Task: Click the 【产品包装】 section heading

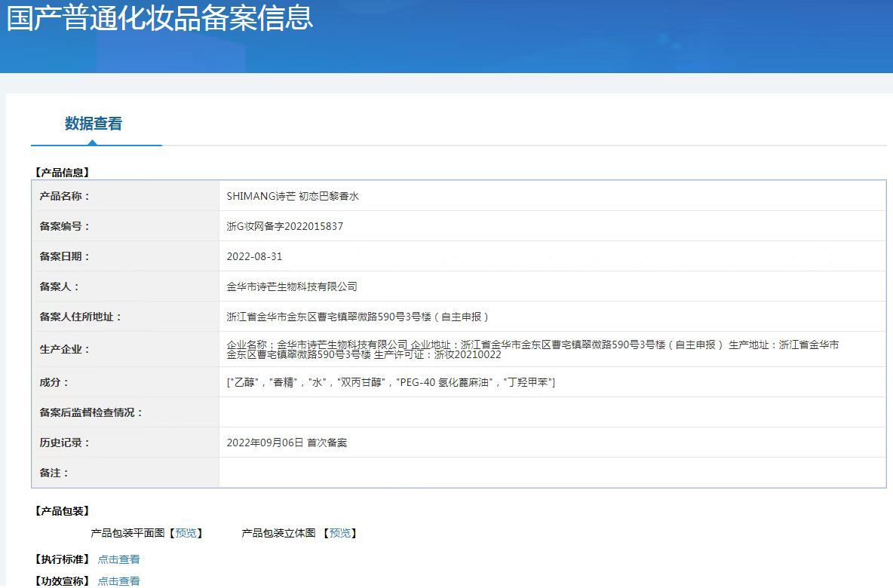Action: 62,511
